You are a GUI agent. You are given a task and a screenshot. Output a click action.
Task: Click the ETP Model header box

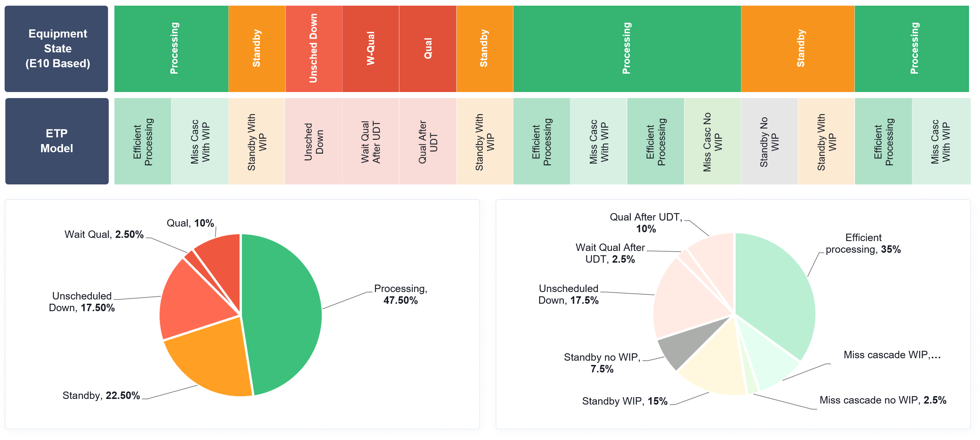coord(57,141)
